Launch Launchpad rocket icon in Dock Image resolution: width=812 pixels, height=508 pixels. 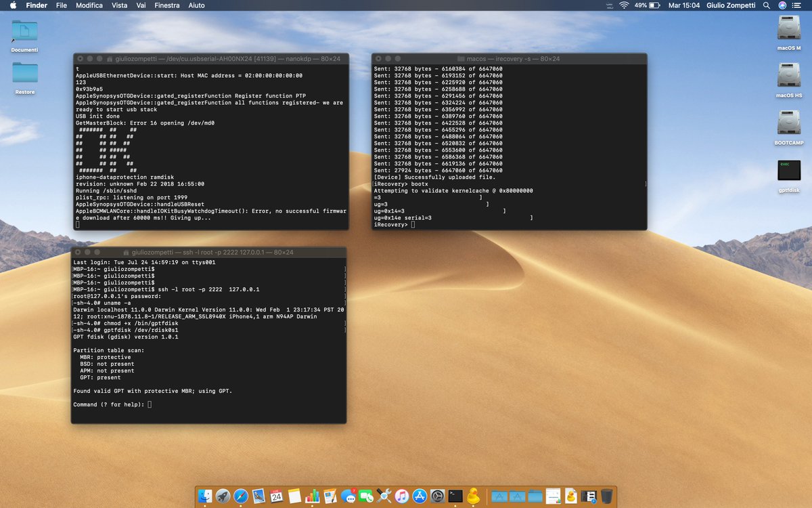pos(223,496)
